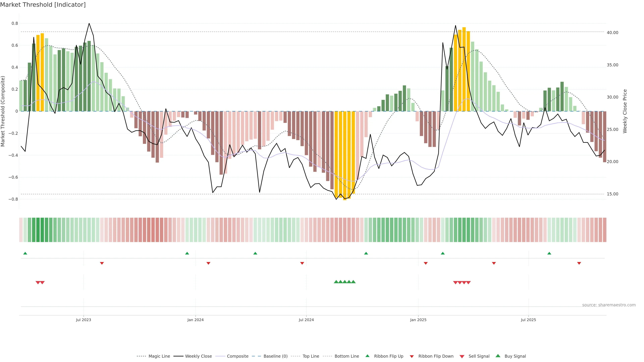Click the Ribbon Flip Up legend triangle
This screenshot has height=362, width=644.
(367, 356)
